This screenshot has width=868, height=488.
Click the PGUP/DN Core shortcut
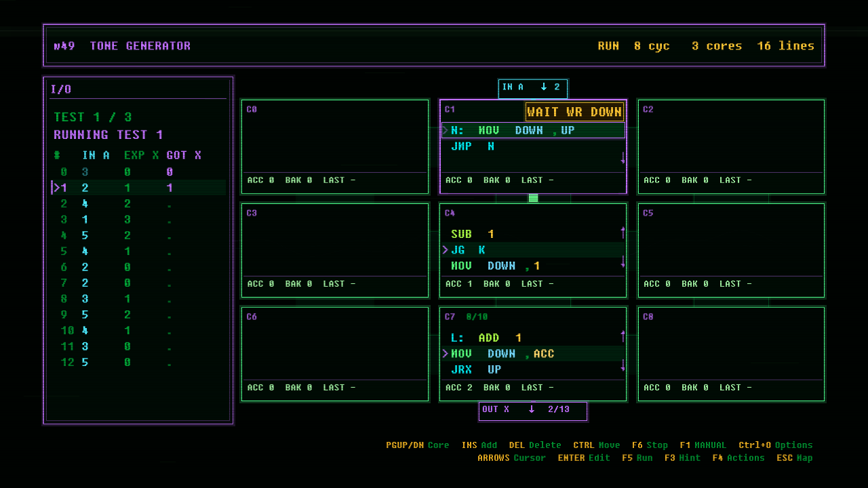pyautogui.click(x=418, y=445)
